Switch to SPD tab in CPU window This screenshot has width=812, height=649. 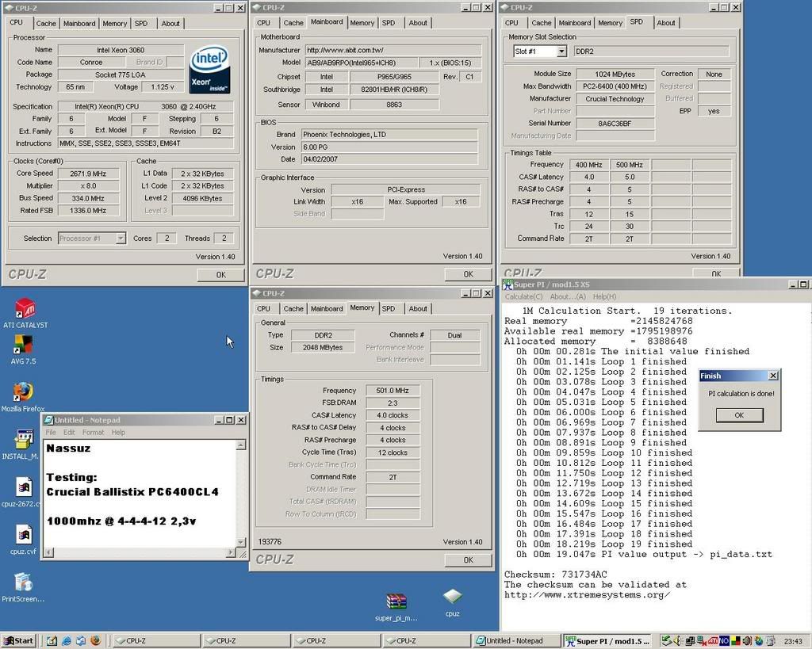tap(141, 23)
